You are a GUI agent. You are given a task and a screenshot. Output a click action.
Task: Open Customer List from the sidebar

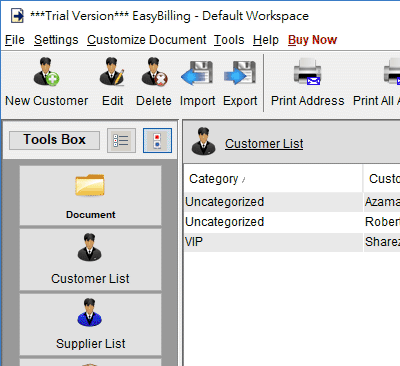90,259
